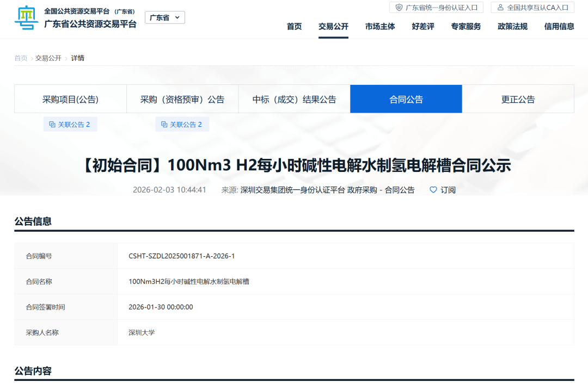
Task: Open the 广东省 region selector dropdown
Action: pyautogui.click(x=164, y=17)
